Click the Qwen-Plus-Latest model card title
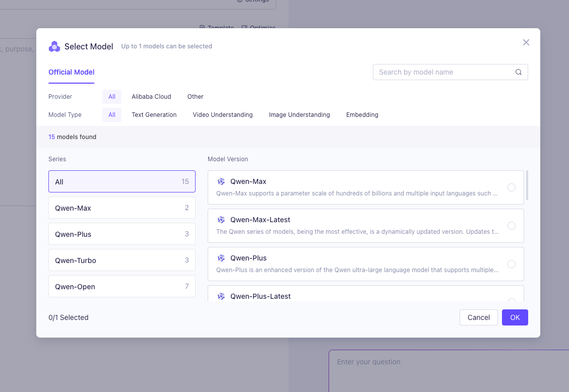Screen dimensions: 569x392 (261, 296)
